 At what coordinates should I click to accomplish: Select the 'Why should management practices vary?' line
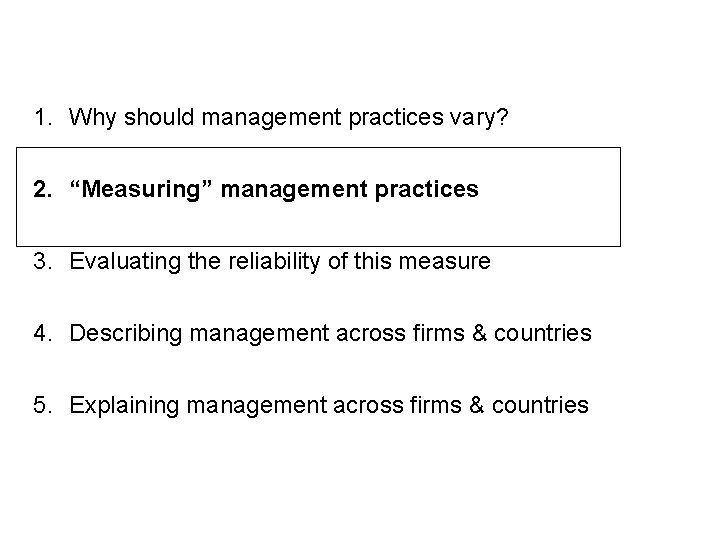pos(288,118)
